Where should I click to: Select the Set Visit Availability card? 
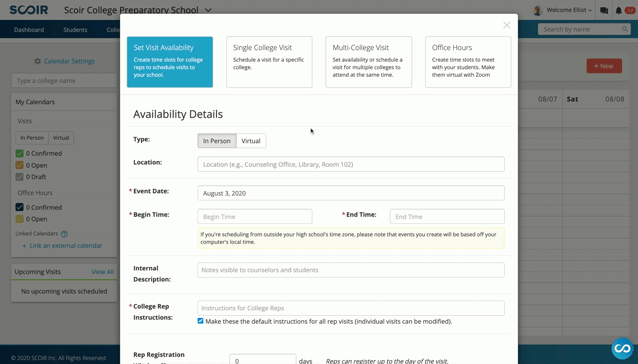[x=170, y=62]
